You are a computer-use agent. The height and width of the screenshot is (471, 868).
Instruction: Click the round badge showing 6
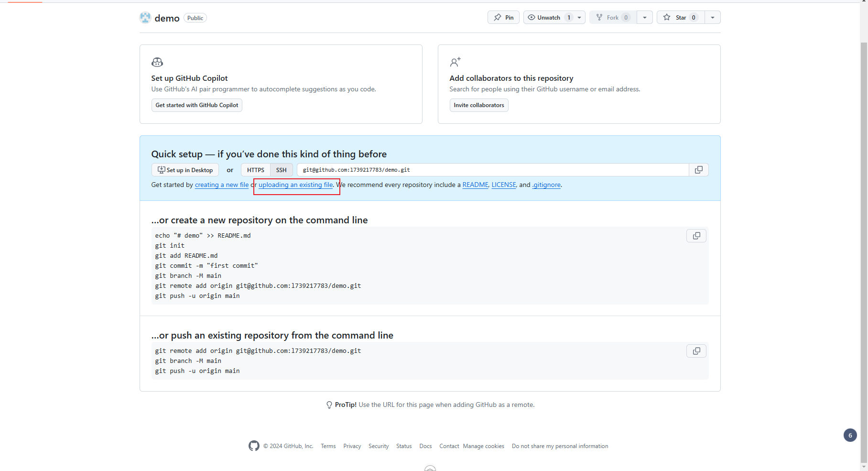tap(850, 435)
